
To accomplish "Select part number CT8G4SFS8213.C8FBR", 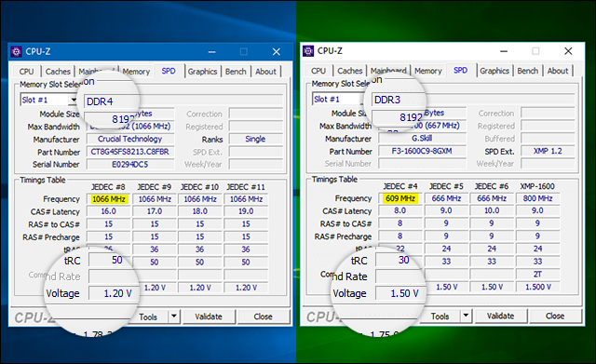I will coord(130,152).
